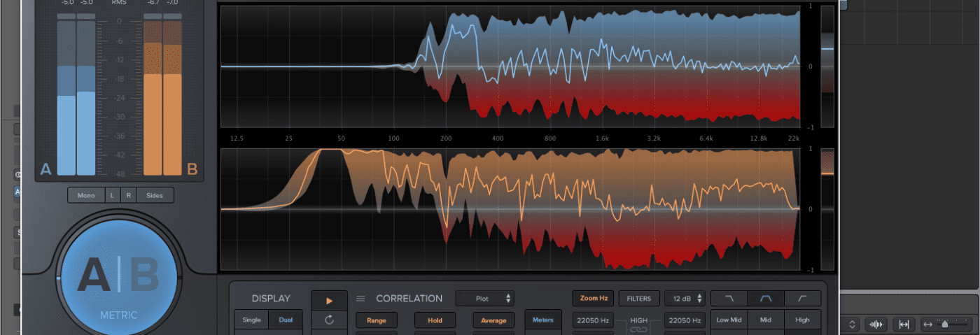This screenshot has height=335, width=980.
Task: Click the horizontal auto-zoom fit icon
Action: pyautogui.click(x=904, y=325)
